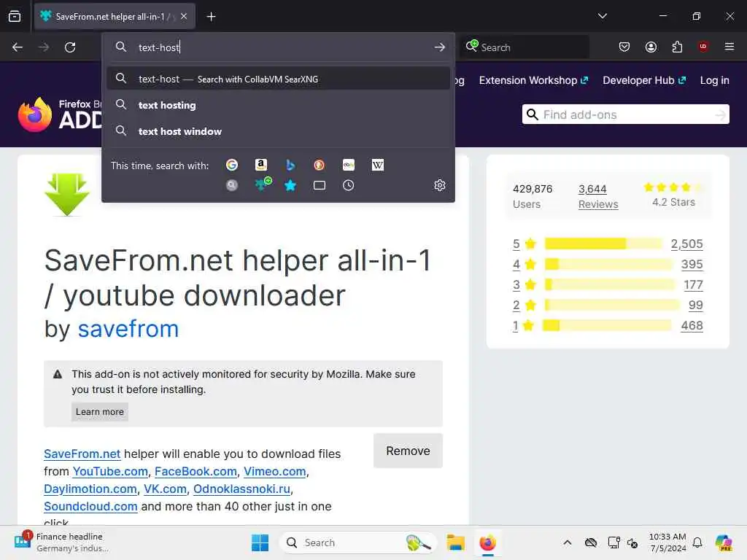
Task: Open the Daylimotion.com link
Action: click(x=90, y=489)
